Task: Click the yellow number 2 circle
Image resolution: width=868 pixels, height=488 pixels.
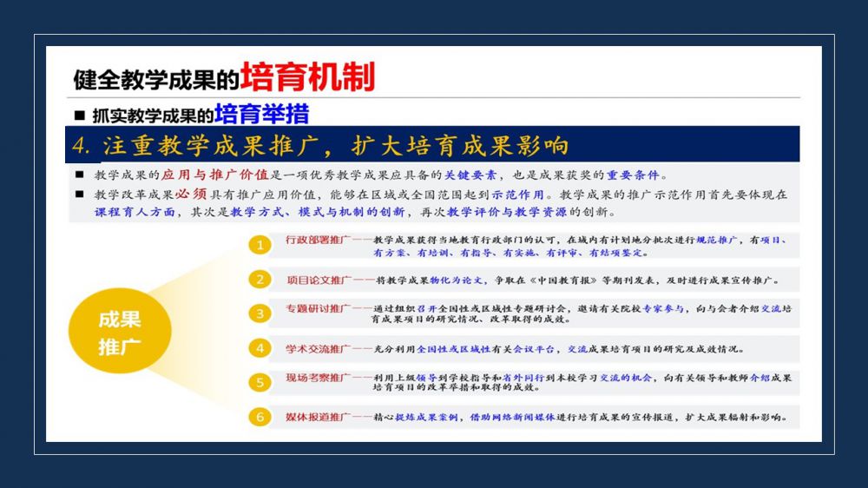Action: pyautogui.click(x=259, y=280)
